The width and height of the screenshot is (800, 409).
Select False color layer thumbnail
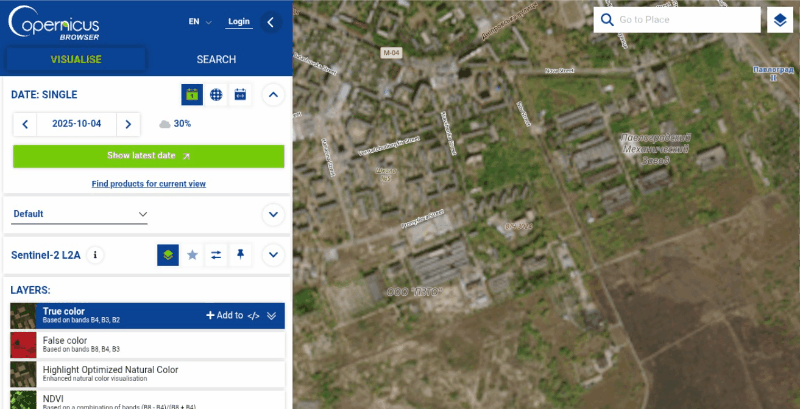coord(23,345)
